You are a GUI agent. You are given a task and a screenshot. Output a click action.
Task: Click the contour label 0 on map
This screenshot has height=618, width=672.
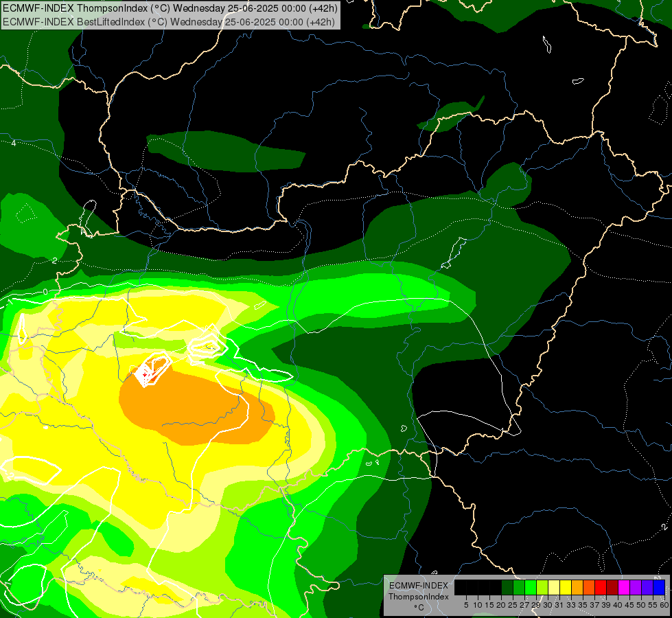click(x=45, y=292)
